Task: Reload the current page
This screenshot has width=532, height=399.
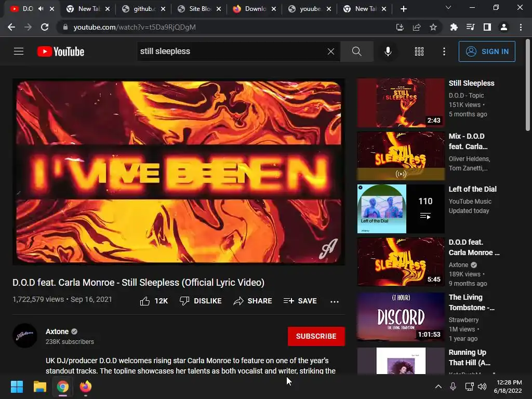Action: (x=45, y=27)
